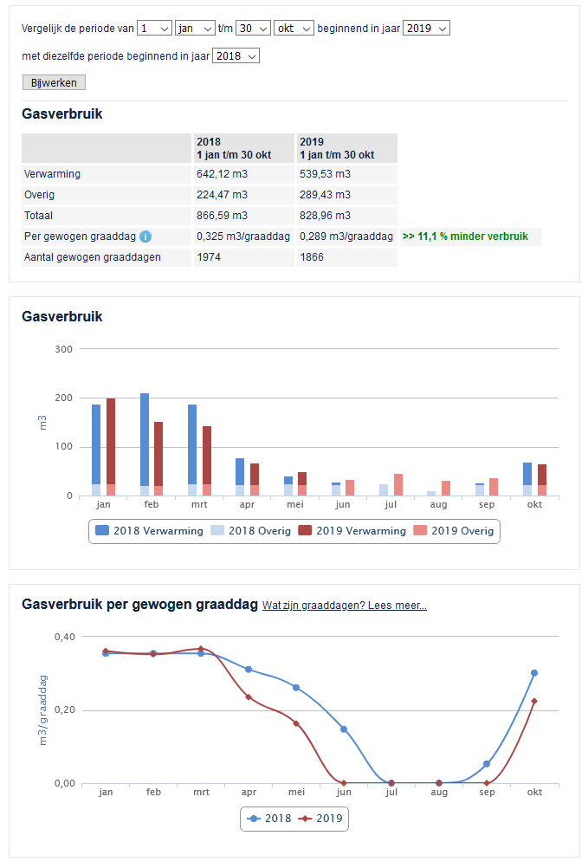
Task: Expand the end month dropdown showing okt
Action: [294, 29]
